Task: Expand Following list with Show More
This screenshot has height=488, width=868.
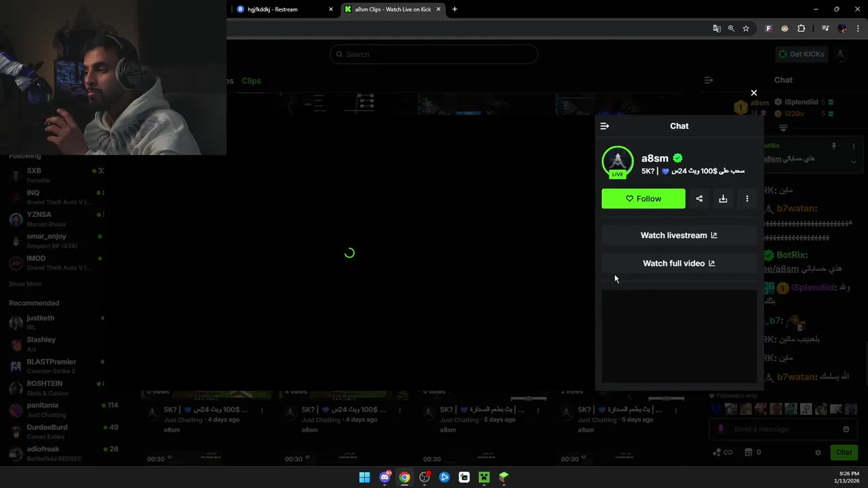Action: coord(25,284)
